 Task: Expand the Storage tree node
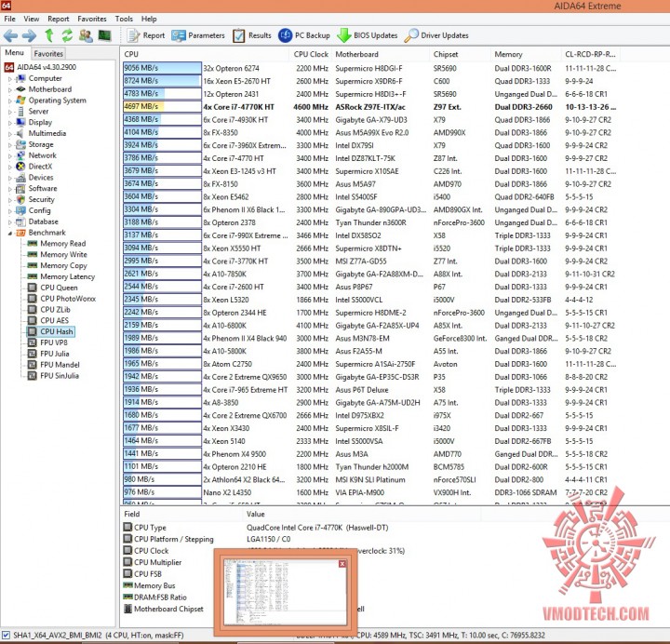pos(9,145)
